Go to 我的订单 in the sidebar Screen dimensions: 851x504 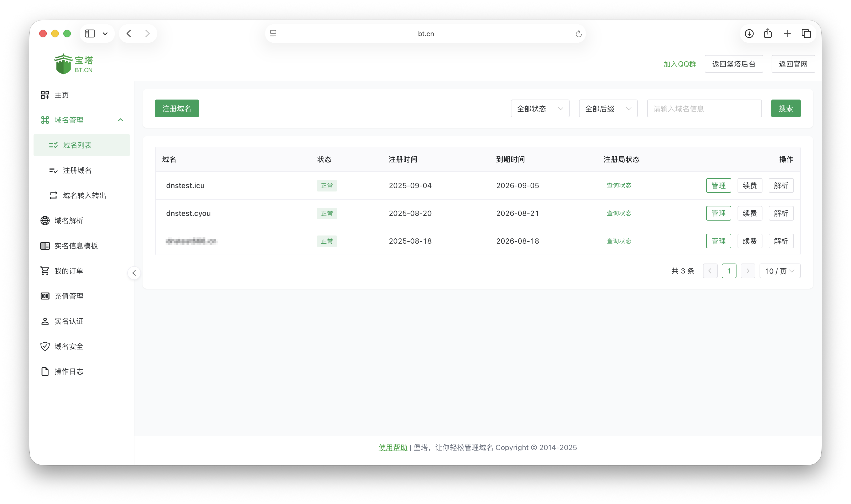point(69,271)
